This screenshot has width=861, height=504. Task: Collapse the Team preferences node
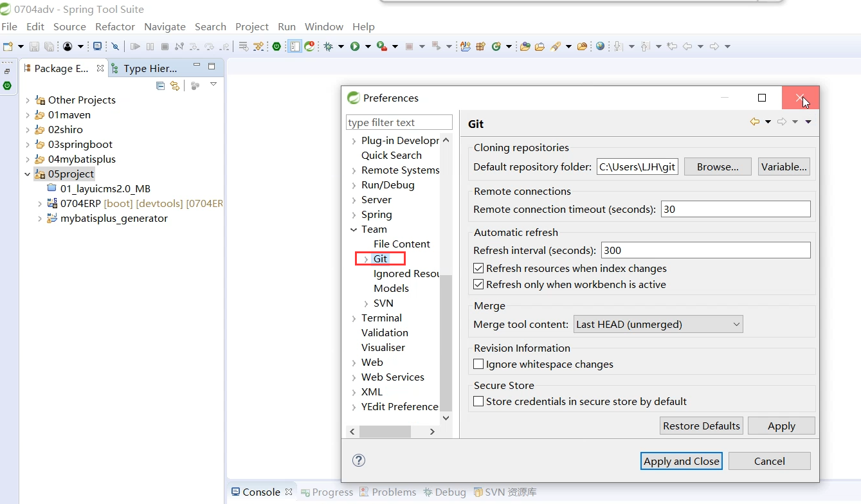click(x=354, y=230)
